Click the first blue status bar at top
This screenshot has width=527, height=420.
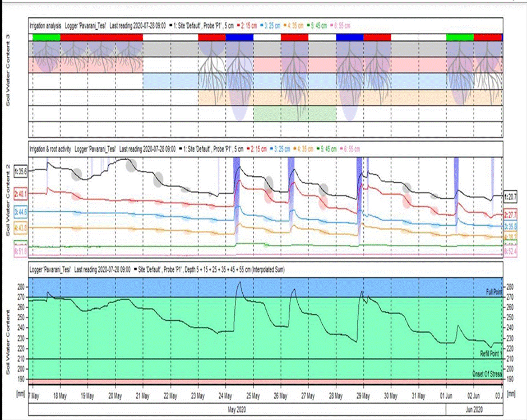click(x=239, y=37)
